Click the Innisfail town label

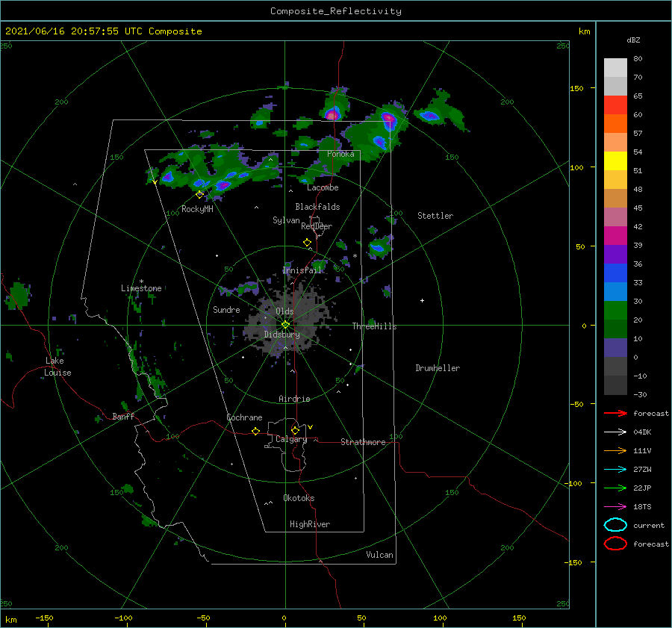pos(302,270)
